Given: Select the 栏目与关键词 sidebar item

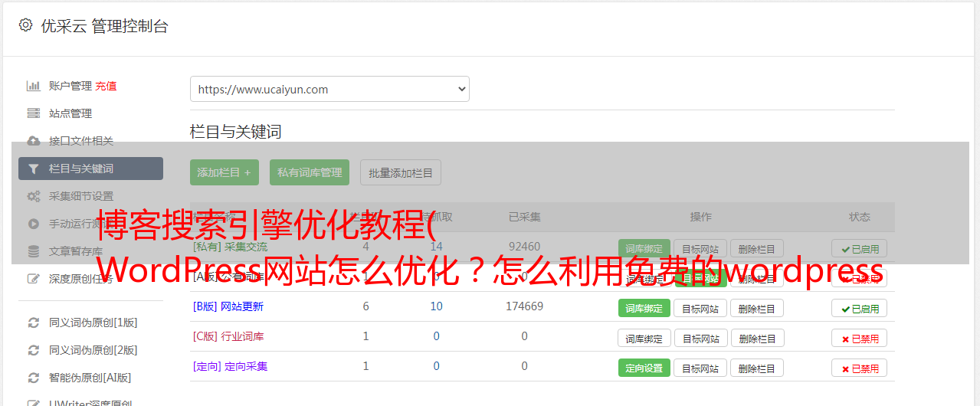Looking at the screenshot, I should pyautogui.click(x=90, y=169).
